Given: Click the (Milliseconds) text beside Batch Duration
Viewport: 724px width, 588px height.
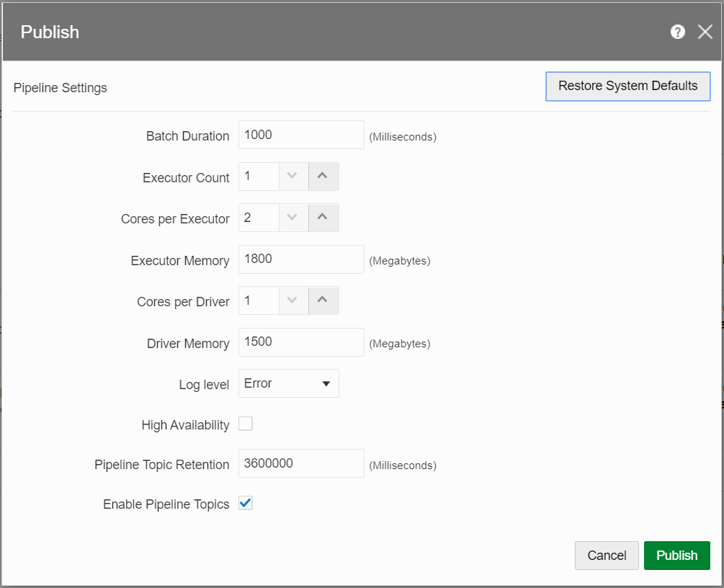Looking at the screenshot, I should 403,137.
